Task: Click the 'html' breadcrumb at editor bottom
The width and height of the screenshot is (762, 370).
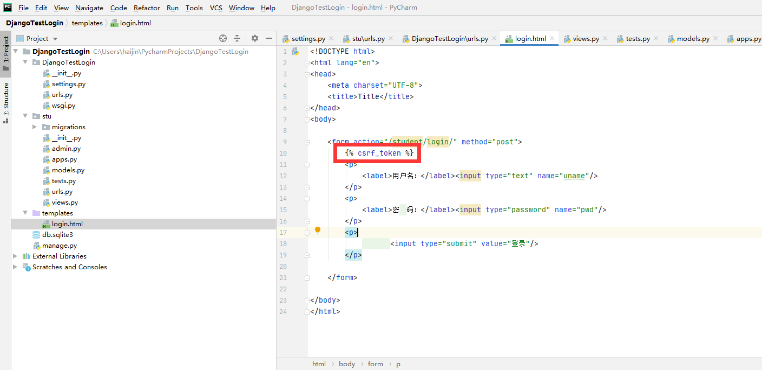Action: click(x=319, y=364)
